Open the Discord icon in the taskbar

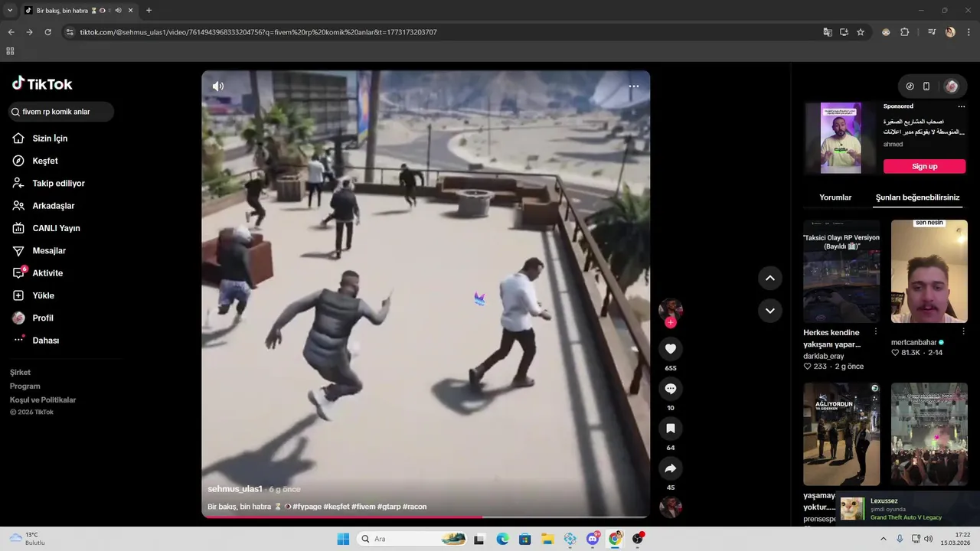click(593, 539)
